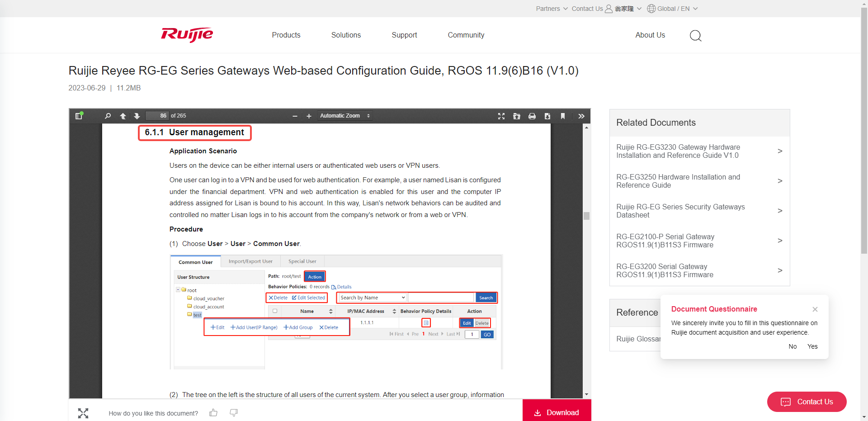Give the document a thumbs down
The image size is (868, 421).
(x=234, y=412)
